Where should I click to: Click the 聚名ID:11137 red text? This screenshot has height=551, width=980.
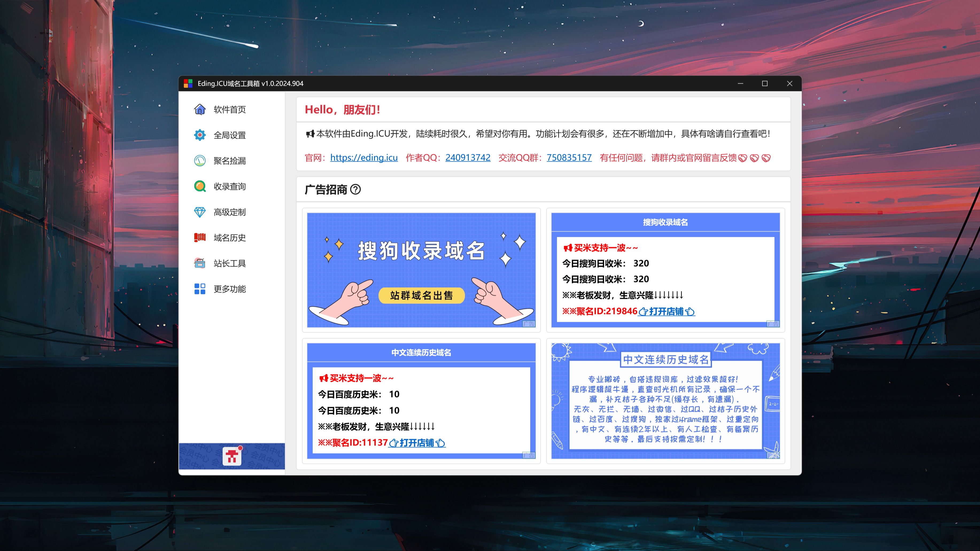point(353,443)
